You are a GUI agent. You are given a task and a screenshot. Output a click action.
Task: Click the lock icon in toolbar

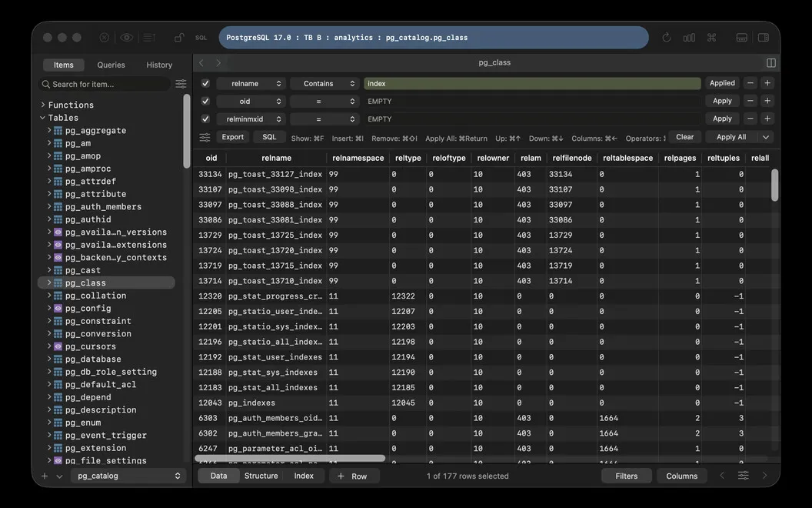(178, 37)
